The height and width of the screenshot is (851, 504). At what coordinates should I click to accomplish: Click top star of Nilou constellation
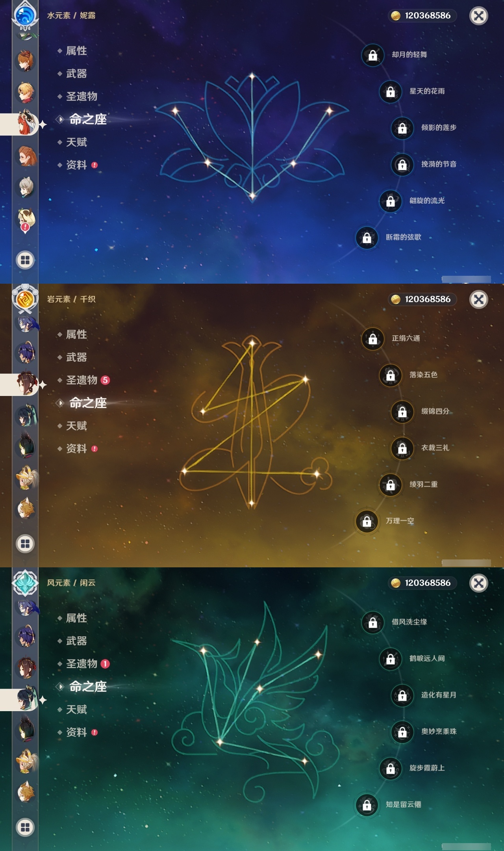point(252,76)
